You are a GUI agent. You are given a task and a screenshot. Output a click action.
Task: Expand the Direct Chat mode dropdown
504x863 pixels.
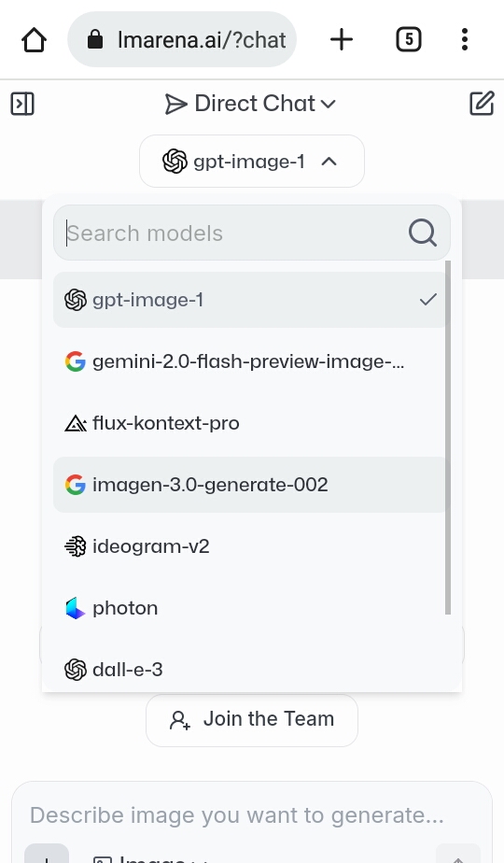(x=250, y=104)
